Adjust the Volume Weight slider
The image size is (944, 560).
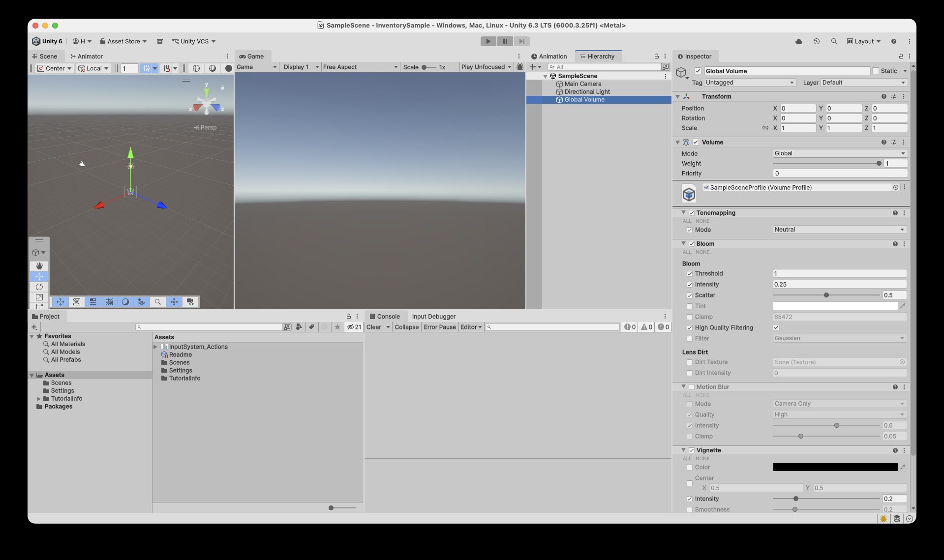coord(826,163)
